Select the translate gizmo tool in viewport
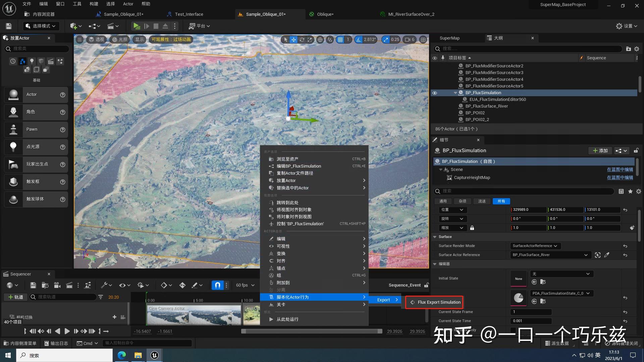 [293, 40]
